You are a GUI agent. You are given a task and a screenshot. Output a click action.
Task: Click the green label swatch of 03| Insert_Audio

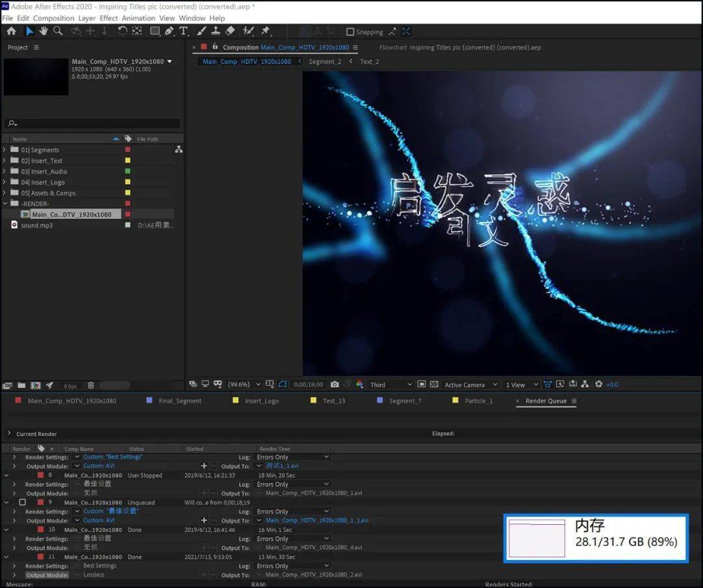(x=128, y=171)
